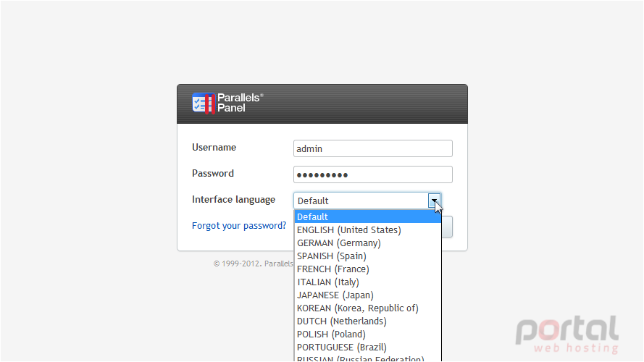
Task: Choose PORTUGUESE (Brazil) from the dropdown
Action: 367,348
